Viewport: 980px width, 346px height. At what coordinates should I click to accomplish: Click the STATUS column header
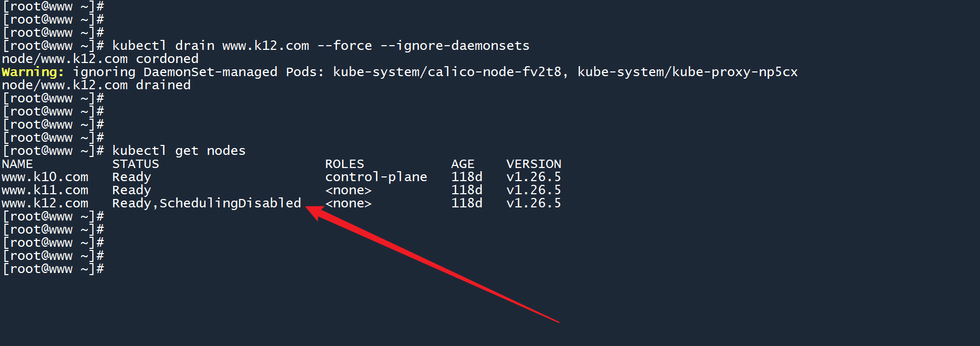click(135, 164)
